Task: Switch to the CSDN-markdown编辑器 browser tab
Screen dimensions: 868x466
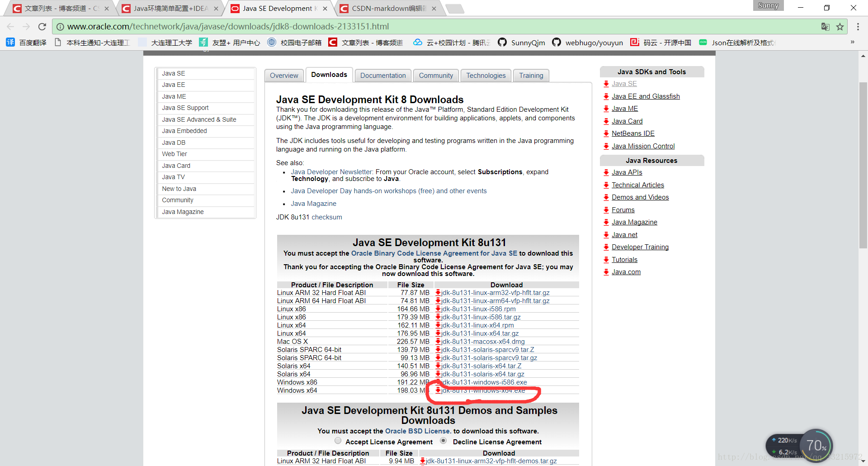Action: tap(388, 9)
